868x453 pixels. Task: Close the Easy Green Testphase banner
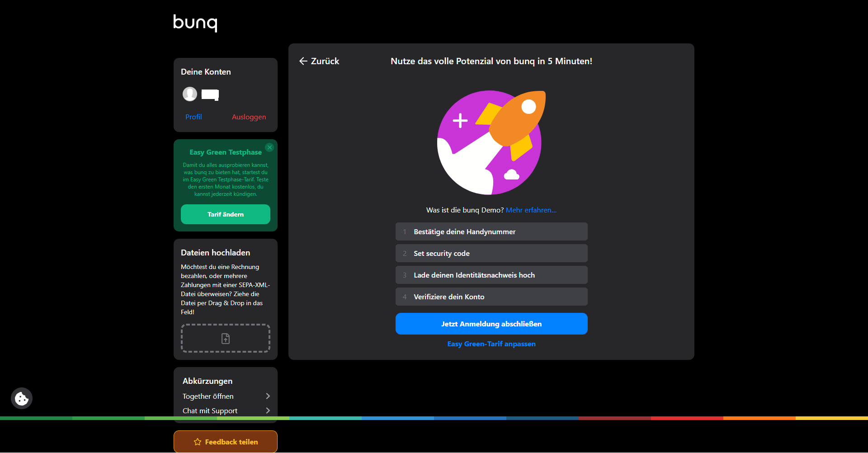[x=269, y=147]
